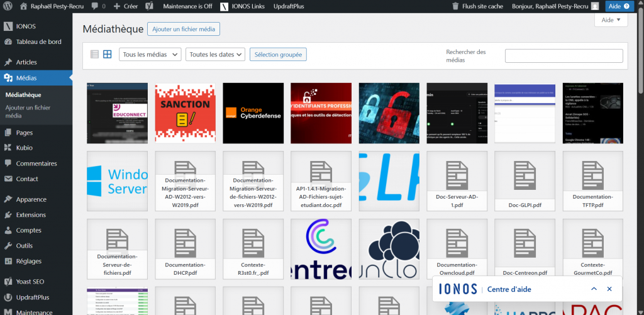Open UpdraftPlus in the admin bar
The height and width of the screenshot is (315, 644).
point(289,6)
